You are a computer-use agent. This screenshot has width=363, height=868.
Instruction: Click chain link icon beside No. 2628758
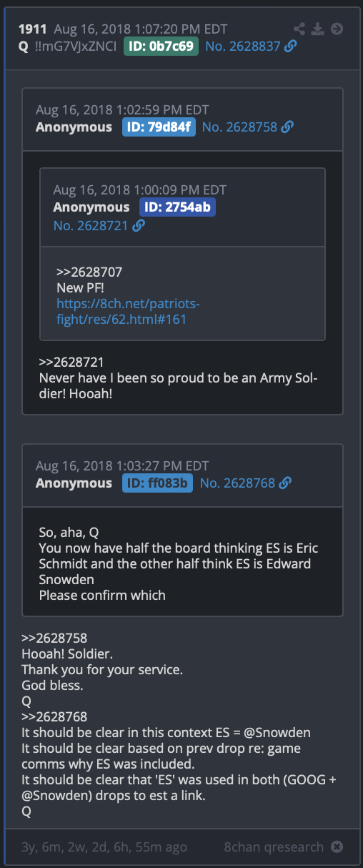[287, 127]
